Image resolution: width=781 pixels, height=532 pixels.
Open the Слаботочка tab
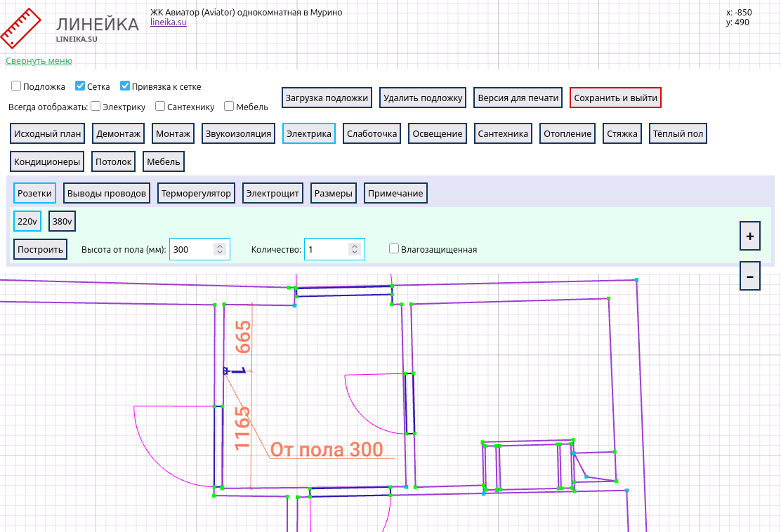pos(372,133)
